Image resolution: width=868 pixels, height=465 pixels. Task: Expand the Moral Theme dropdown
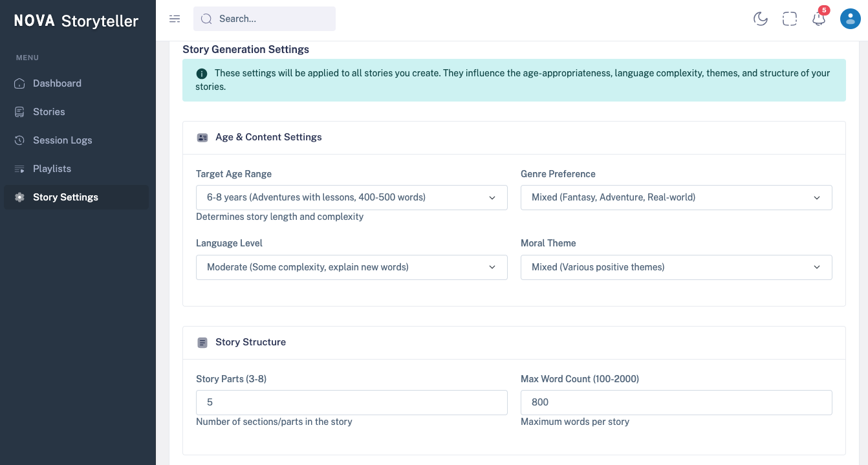click(676, 267)
